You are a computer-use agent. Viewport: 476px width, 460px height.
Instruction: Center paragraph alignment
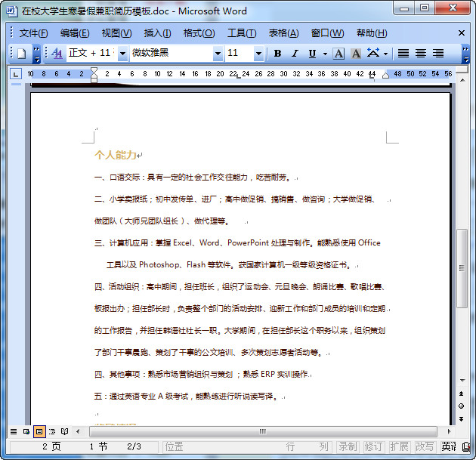point(421,54)
